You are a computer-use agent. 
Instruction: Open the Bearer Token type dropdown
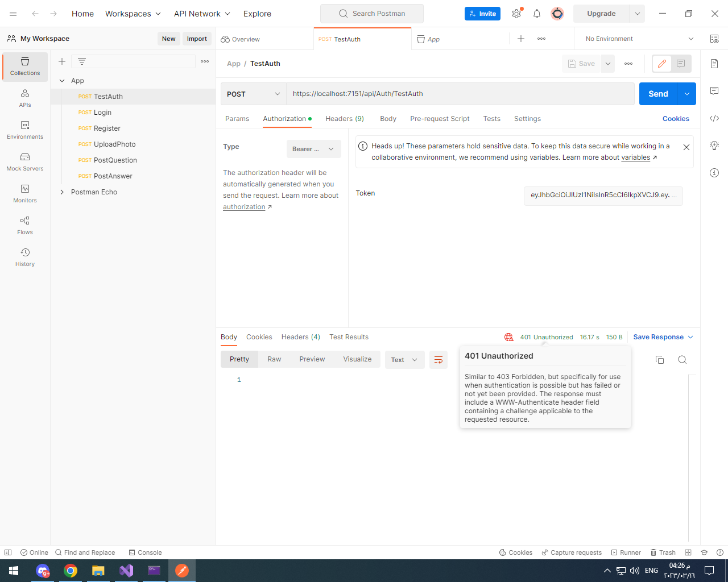313,148
